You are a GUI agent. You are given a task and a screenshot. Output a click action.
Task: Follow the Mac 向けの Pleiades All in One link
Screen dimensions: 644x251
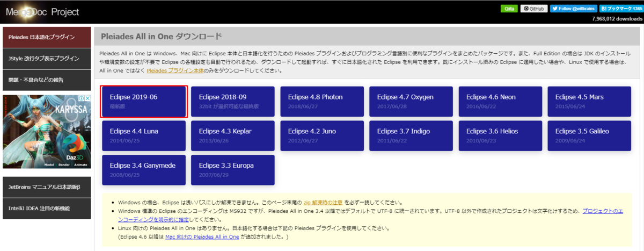click(x=203, y=236)
